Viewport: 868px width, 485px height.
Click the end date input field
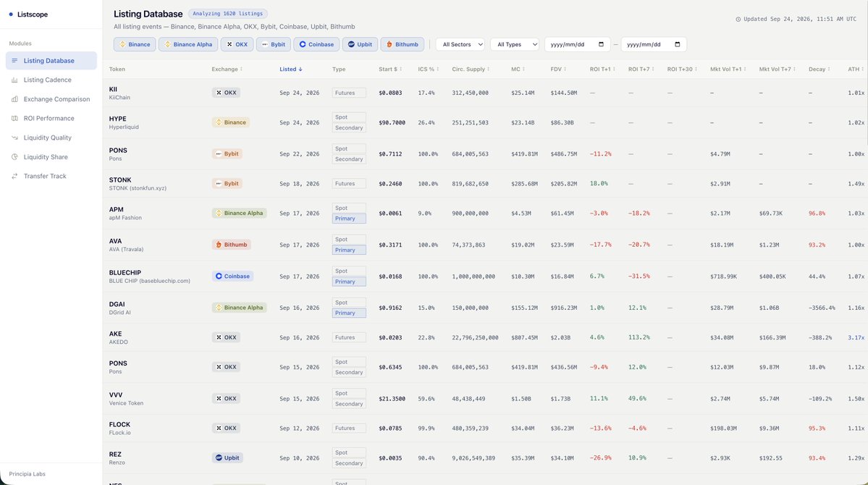pos(654,44)
